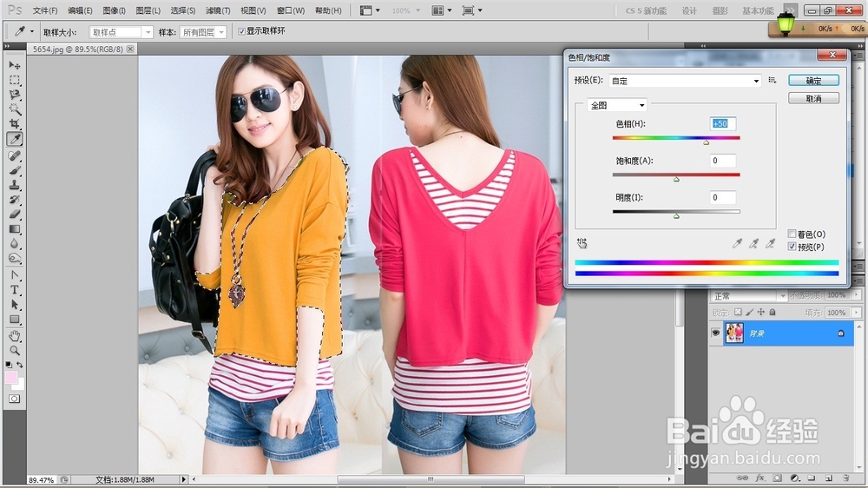This screenshot has height=488, width=868.
Task: Create a new layer icon
Action: point(829,478)
